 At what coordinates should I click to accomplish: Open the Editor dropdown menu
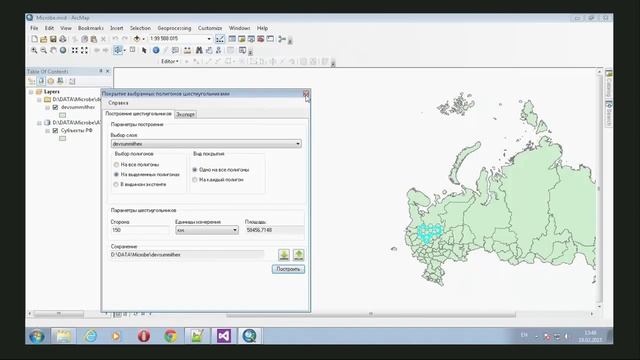[x=170, y=62]
